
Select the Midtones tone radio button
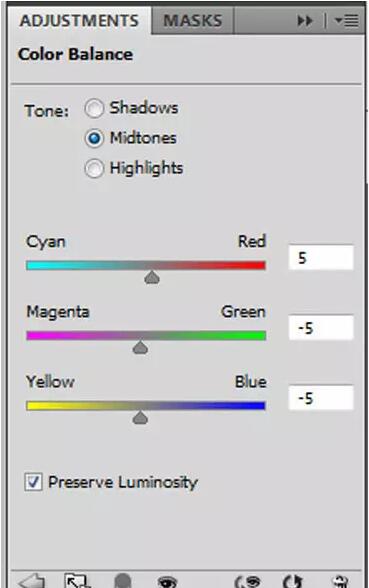[x=94, y=138]
